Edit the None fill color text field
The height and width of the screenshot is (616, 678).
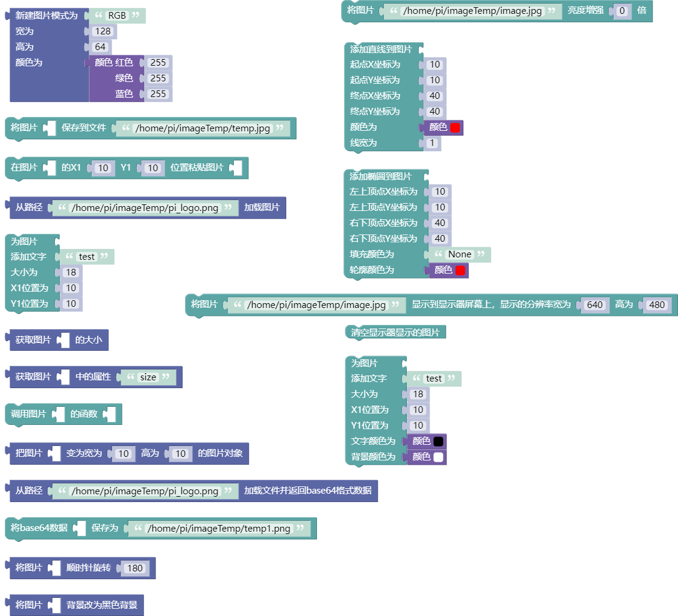point(460,254)
